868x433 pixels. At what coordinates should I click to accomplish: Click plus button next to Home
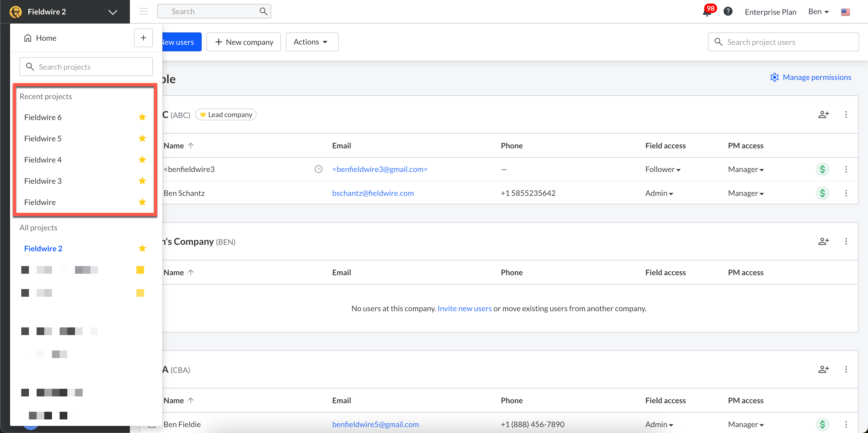coord(143,38)
